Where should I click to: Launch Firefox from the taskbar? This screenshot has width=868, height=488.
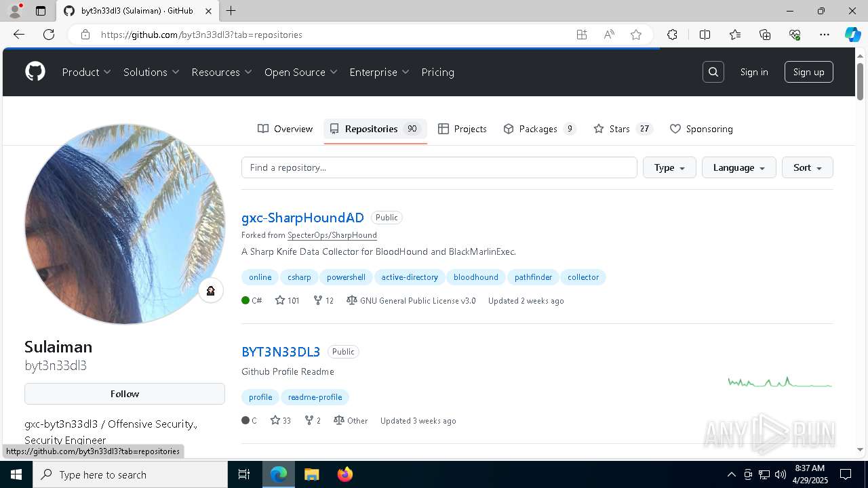344,474
